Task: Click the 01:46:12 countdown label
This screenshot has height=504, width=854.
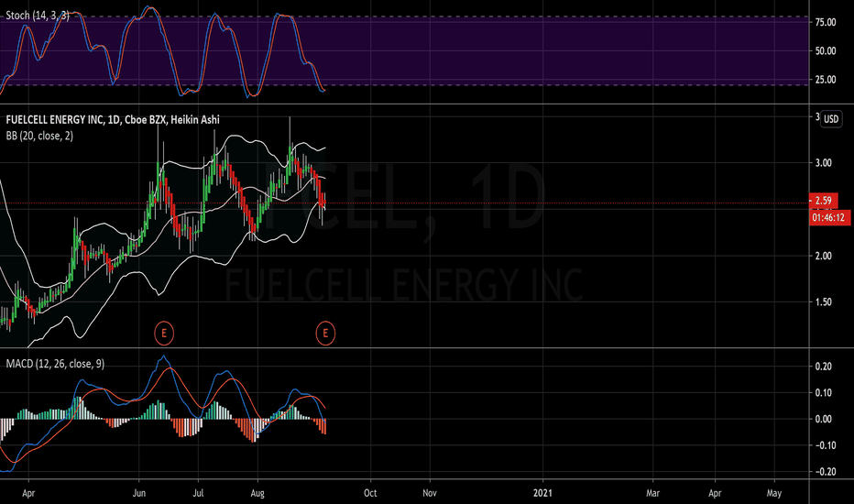Action: click(828, 218)
